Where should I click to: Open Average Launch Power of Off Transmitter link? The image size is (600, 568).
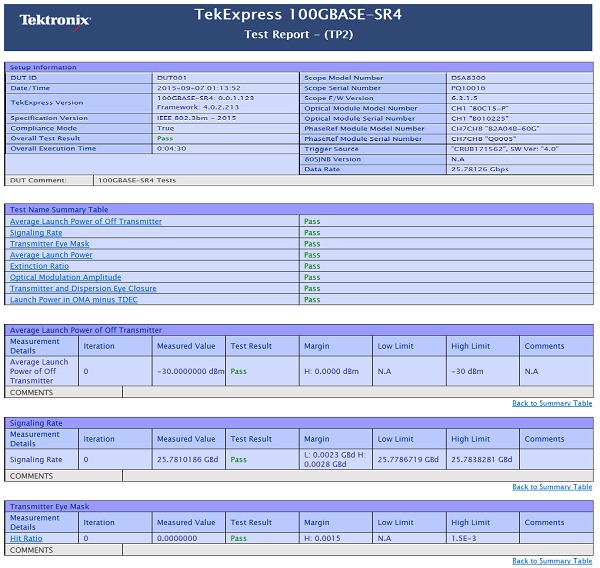pyautogui.click(x=85, y=221)
